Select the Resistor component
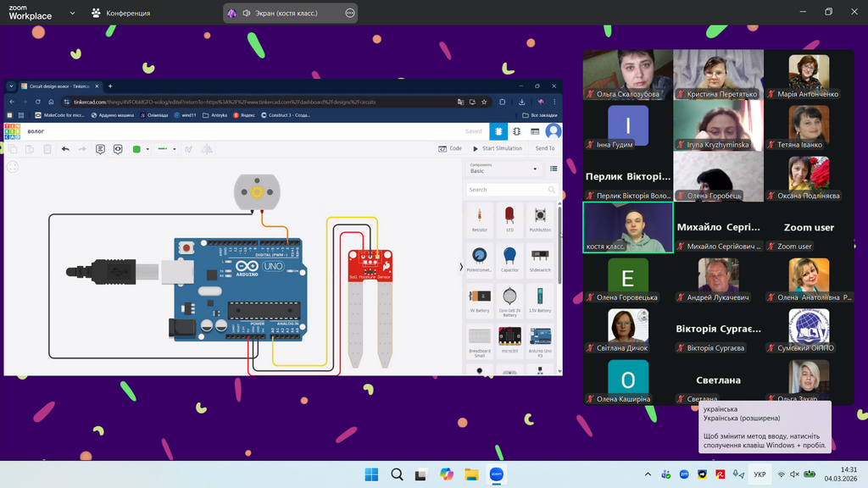868x488 pixels. [x=480, y=218]
